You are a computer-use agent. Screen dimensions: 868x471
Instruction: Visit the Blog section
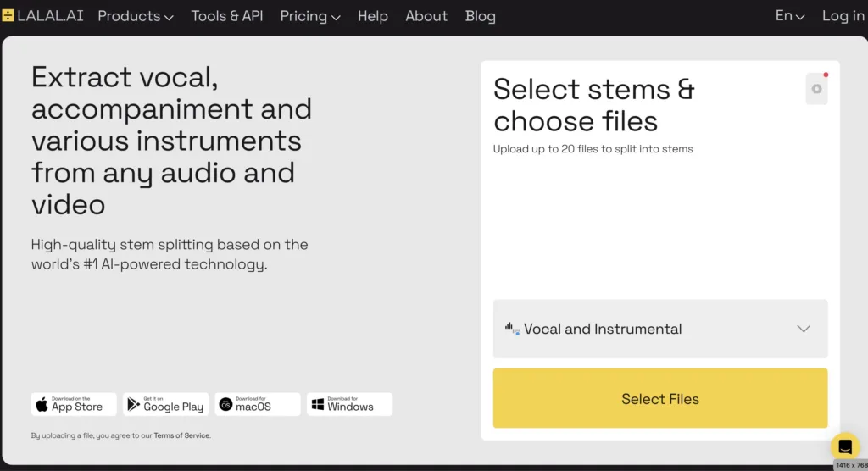[x=481, y=16]
